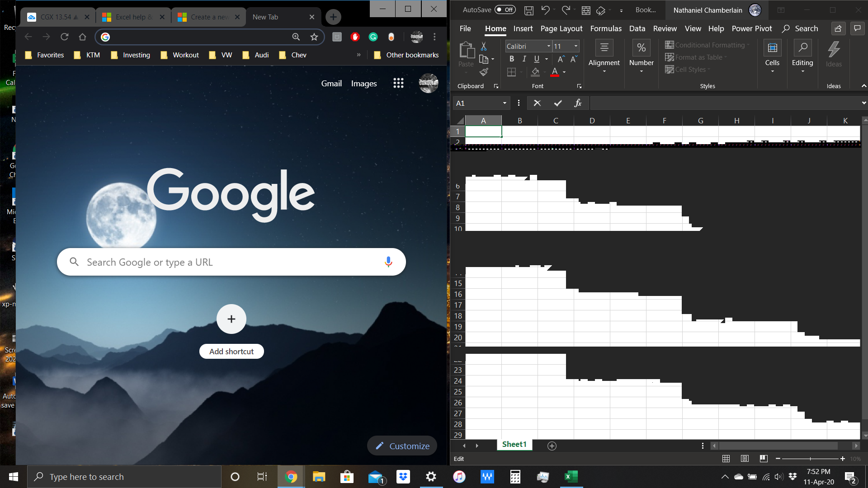868x488 pixels.
Task: Click the Comments icon in Excel ribbon
Action: (857, 28)
